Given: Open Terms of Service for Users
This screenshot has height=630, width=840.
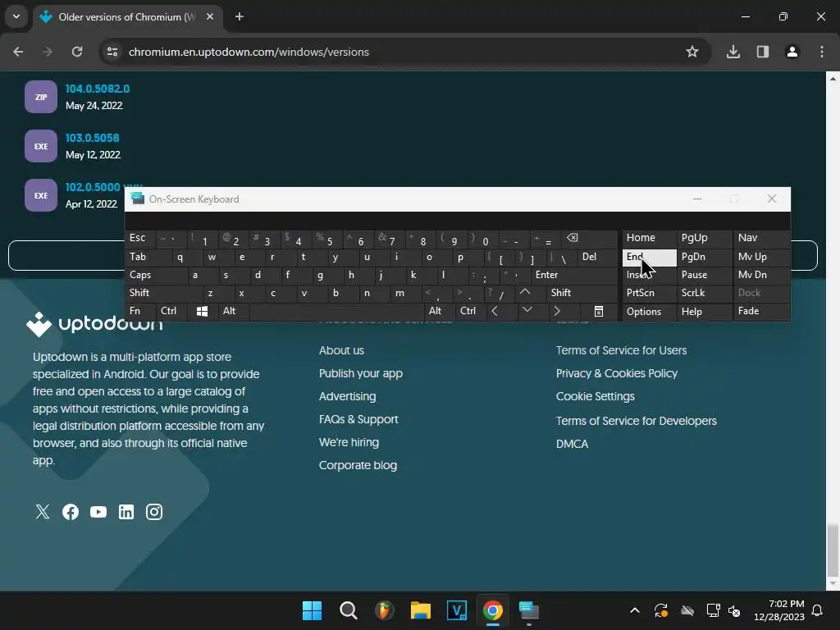Looking at the screenshot, I should click(621, 350).
